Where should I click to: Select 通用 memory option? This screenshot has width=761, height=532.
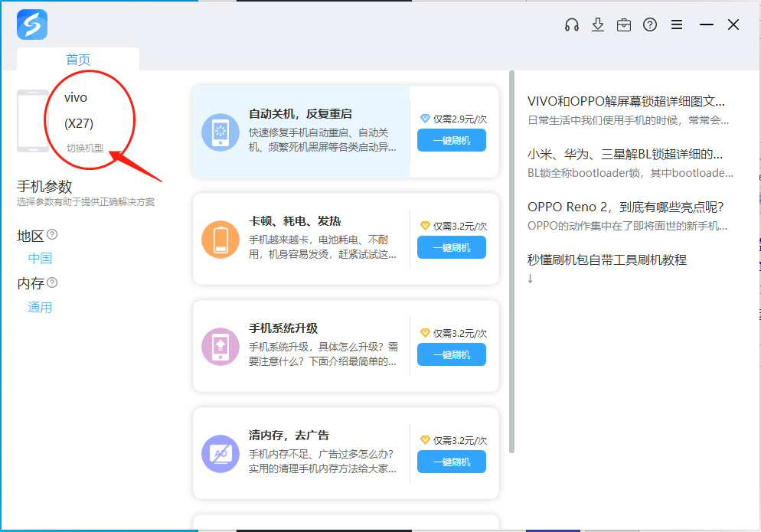(40, 308)
